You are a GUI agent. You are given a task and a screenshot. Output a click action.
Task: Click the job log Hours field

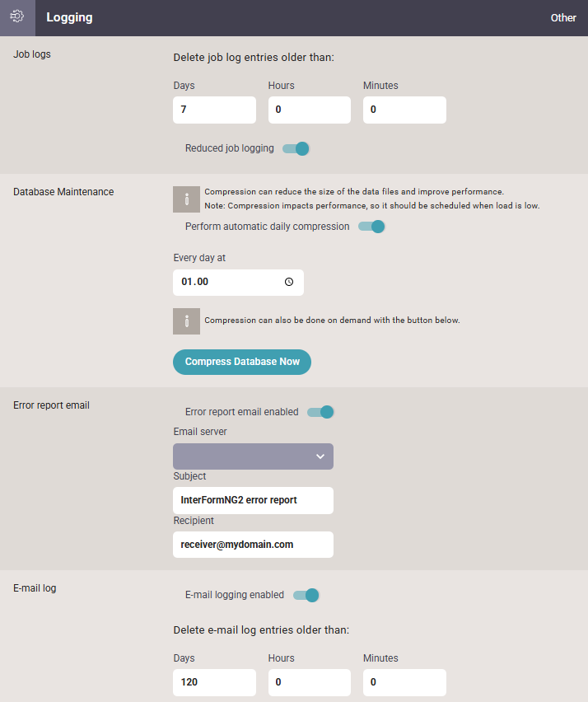click(309, 110)
